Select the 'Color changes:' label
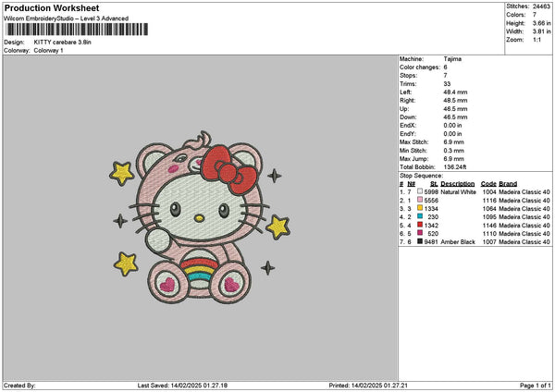 click(x=420, y=67)
